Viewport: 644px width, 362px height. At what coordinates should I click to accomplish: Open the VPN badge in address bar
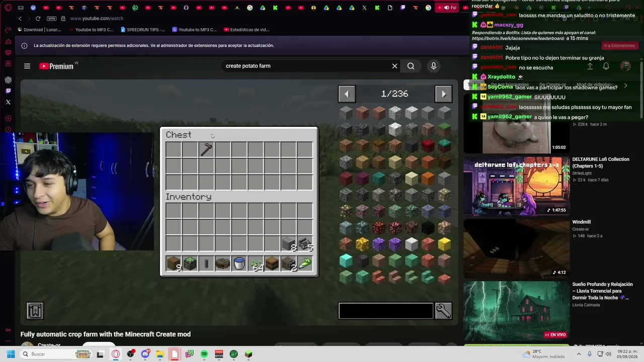51,19
